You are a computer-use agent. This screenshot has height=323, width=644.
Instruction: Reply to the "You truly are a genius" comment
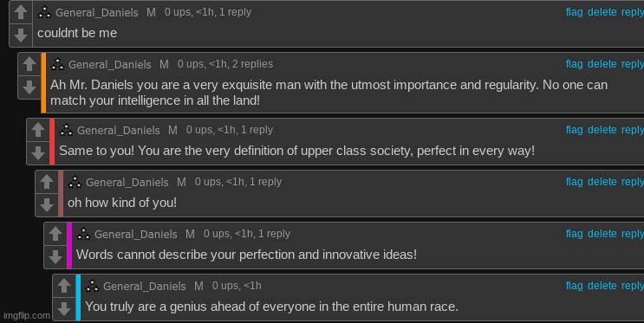pyautogui.click(x=633, y=286)
